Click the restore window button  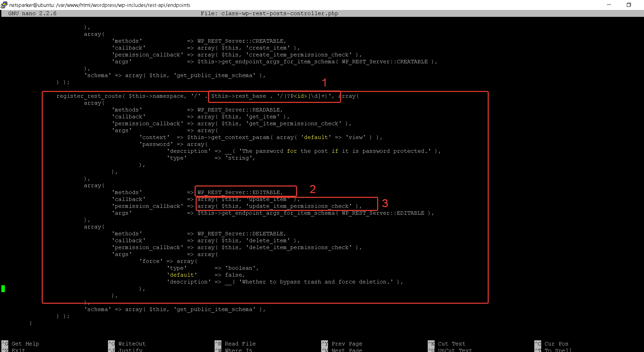click(x=629, y=5)
